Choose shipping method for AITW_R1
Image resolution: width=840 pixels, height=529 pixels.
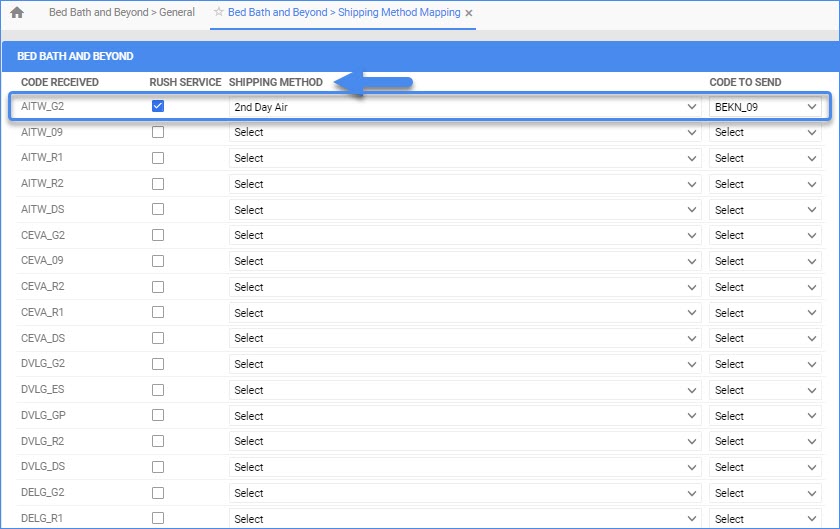[x=465, y=158]
